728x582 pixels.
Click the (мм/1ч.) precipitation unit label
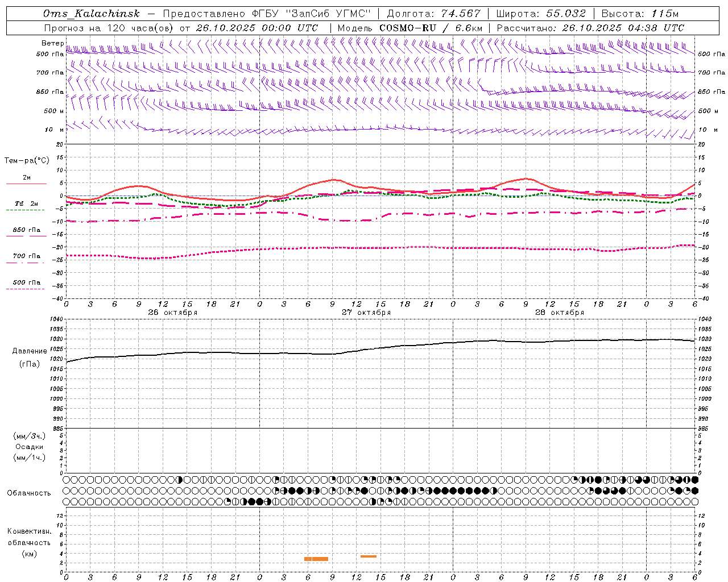[x=30, y=458]
